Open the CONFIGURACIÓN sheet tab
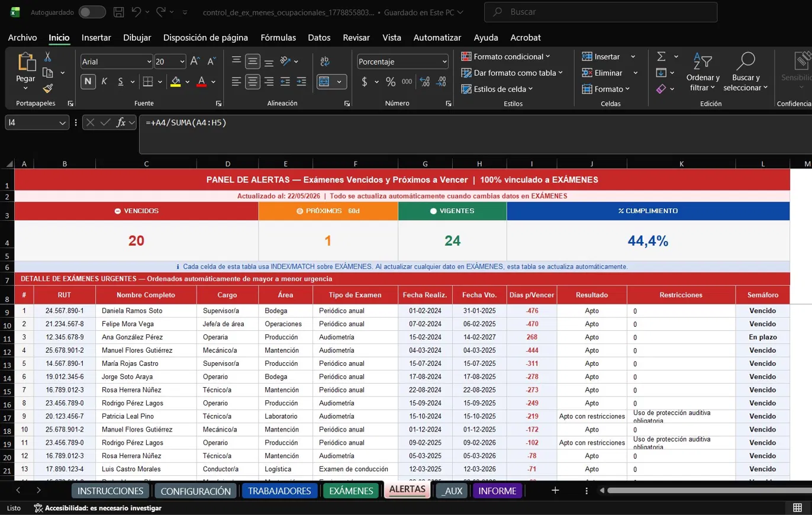Image resolution: width=812 pixels, height=515 pixels. click(195, 491)
